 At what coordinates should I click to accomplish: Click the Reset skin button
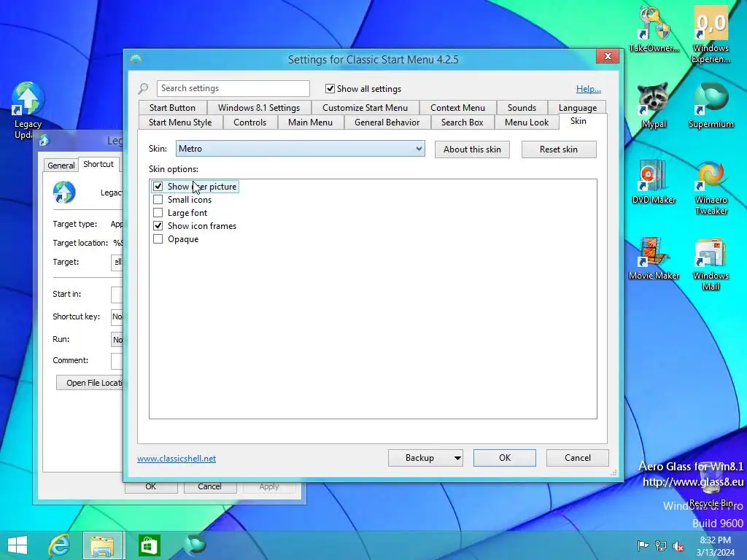(558, 149)
